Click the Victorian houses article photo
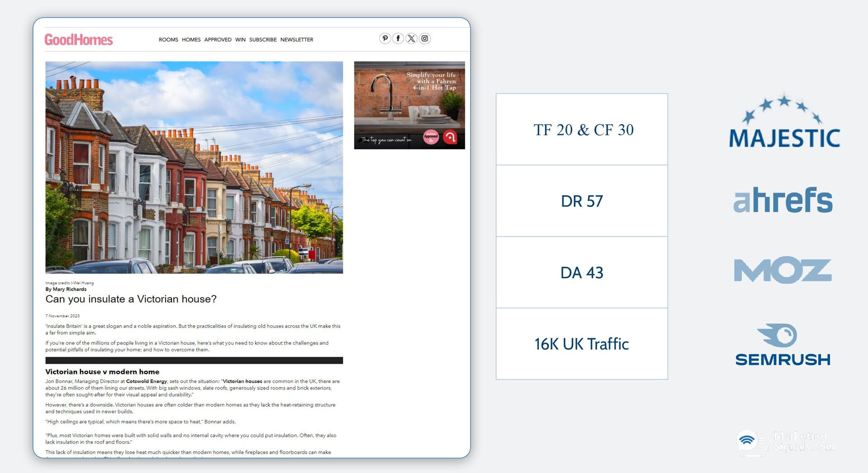The width and height of the screenshot is (868, 473). 194,168
